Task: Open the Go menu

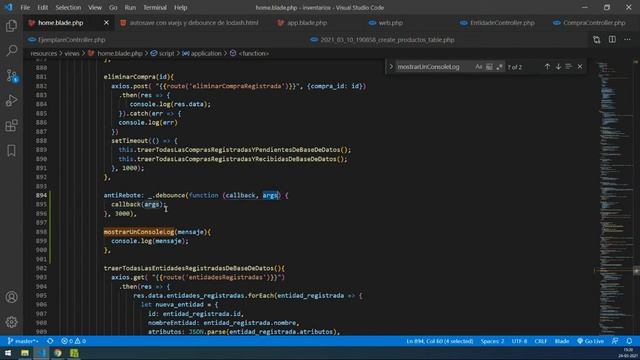Action: click(x=113, y=7)
